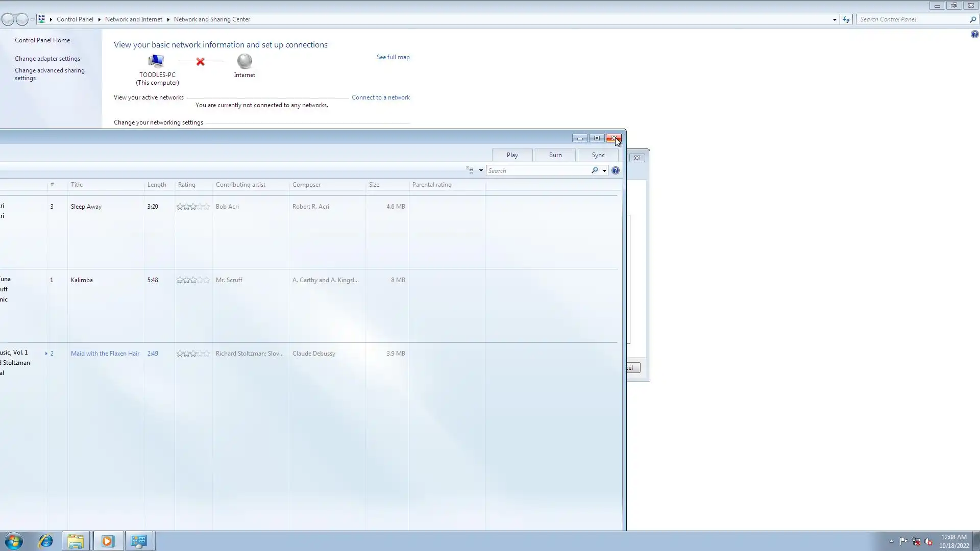The image size is (980, 551).
Task: Click the magnifier in the media library search
Action: 595,170
